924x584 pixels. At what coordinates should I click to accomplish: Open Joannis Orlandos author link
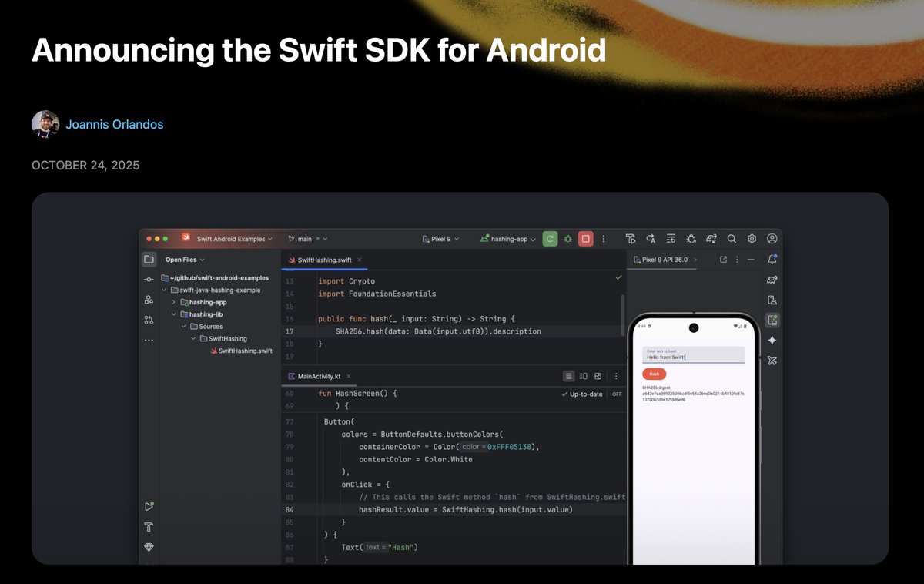pyautogui.click(x=115, y=124)
